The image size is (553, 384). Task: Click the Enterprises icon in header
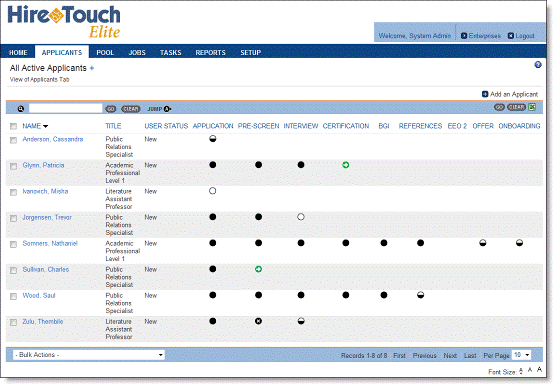click(464, 36)
